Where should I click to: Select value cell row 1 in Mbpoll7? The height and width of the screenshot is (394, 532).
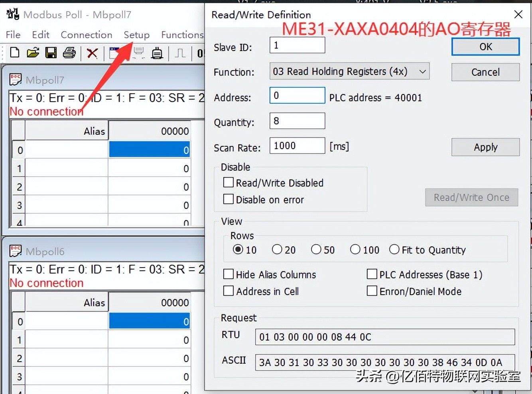coord(150,168)
